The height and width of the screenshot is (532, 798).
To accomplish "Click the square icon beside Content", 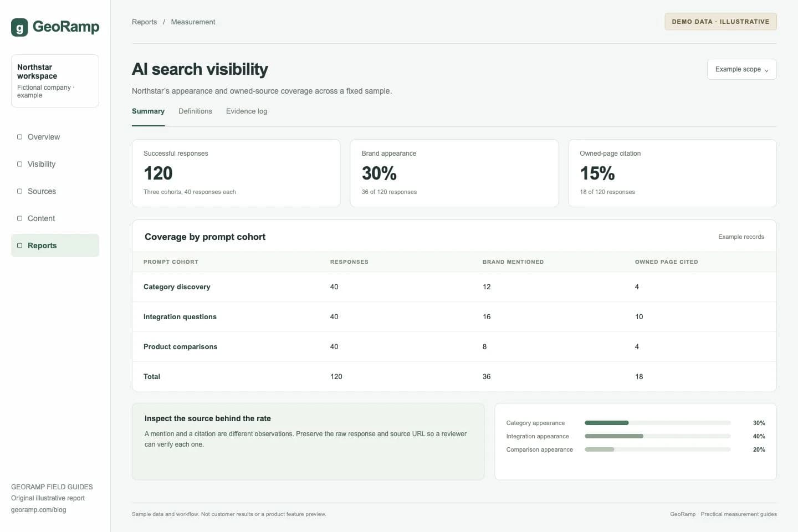I will click(20, 218).
